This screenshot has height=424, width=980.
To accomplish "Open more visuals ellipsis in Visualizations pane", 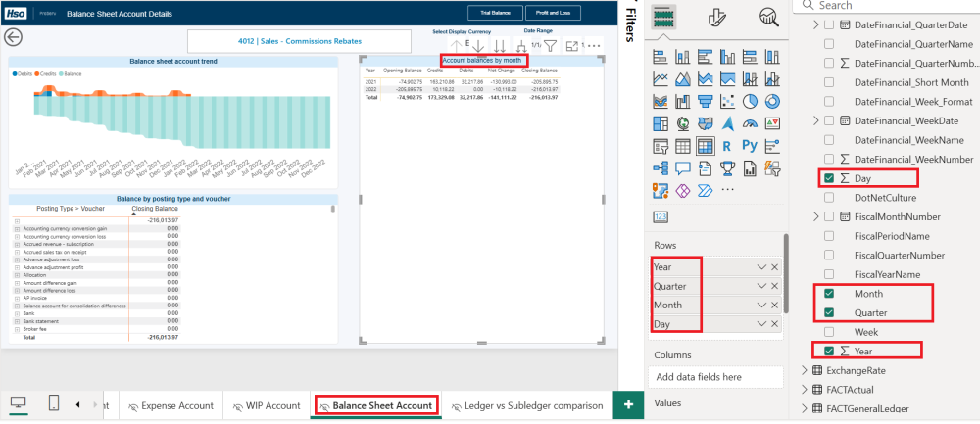I will [x=727, y=190].
